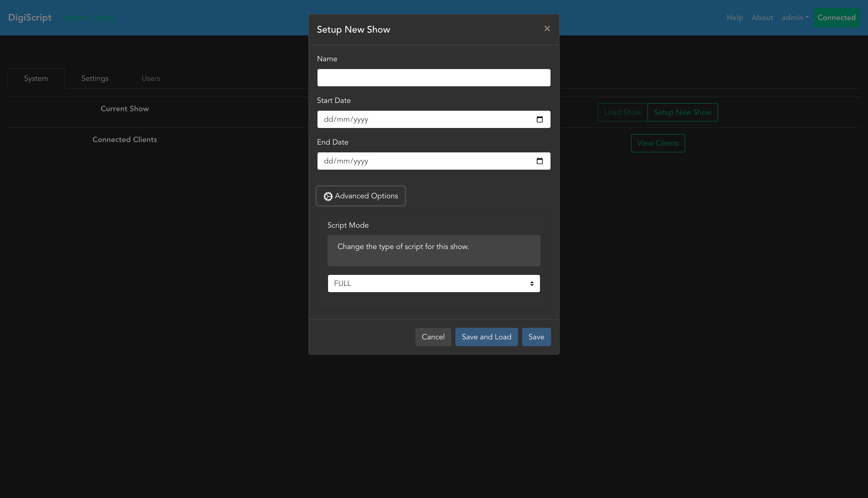Go to the About page
Viewport: 868px width, 498px height.
click(x=762, y=18)
